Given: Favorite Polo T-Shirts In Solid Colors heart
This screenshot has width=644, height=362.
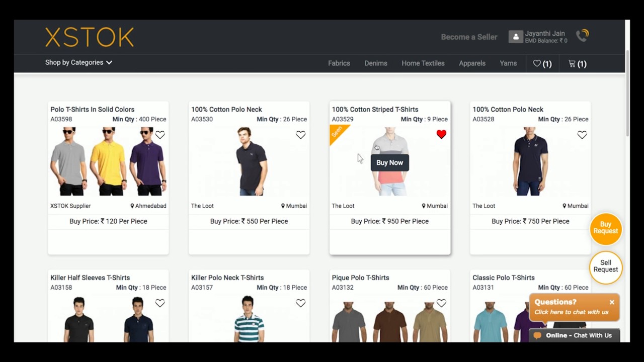Looking at the screenshot, I should click(x=160, y=135).
